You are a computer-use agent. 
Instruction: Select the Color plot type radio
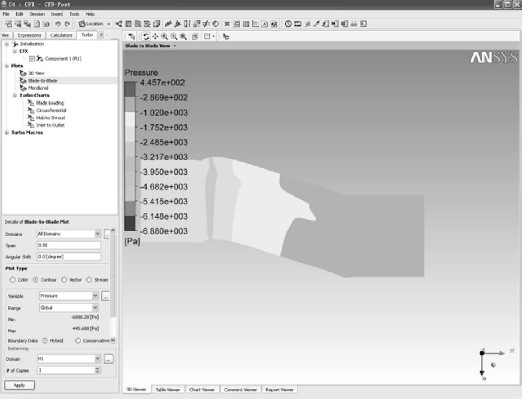click(13, 280)
